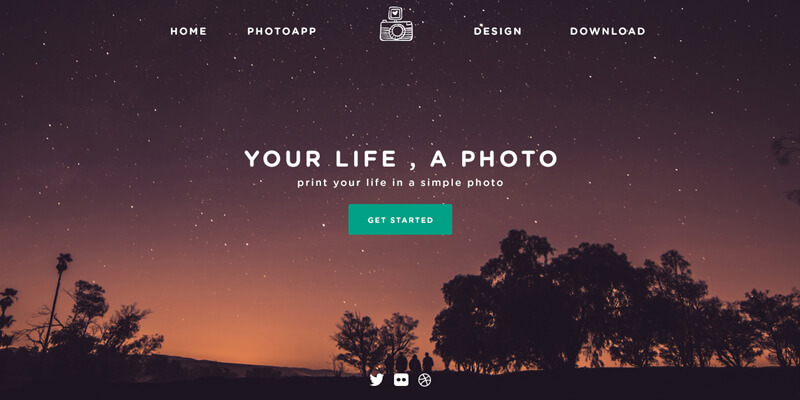Viewport: 800px width, 400px height.
Task: Click the camera logo icon in header
Action: click(396, 23)
